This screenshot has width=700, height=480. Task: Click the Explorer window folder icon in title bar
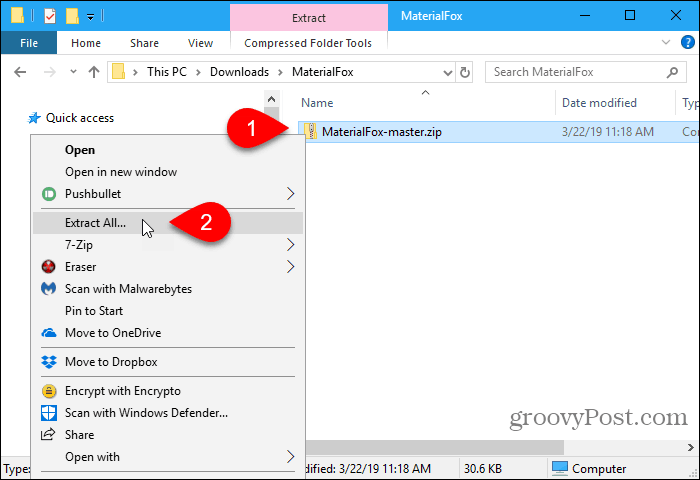click(17, 16)
